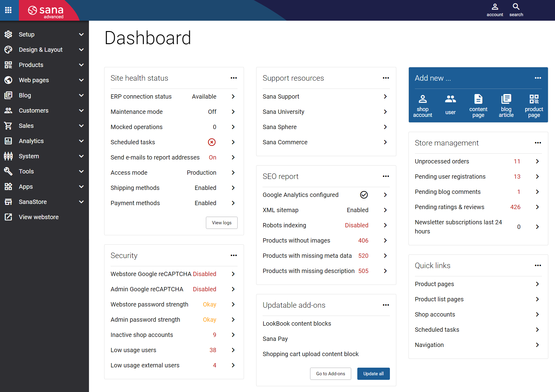The image size is (555, 392).
Task: Click the search magnifier icon
Action: [516, 7]
